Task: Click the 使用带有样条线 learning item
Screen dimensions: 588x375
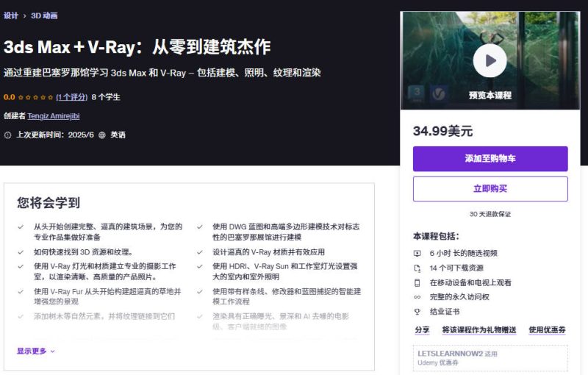Action: coord(287,296)
